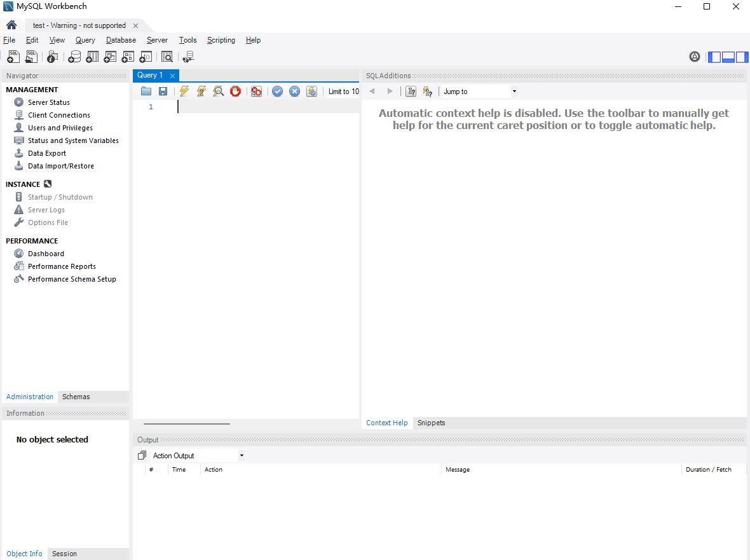Open the Query menu
Viewport: 750px width, 560px height.
(85, 40)
